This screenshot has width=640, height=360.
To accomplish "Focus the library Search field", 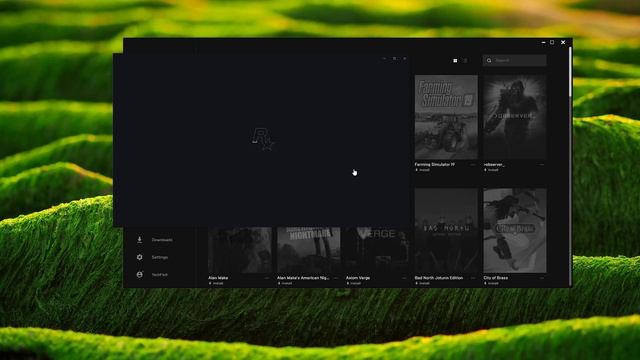I will [515, 60].
